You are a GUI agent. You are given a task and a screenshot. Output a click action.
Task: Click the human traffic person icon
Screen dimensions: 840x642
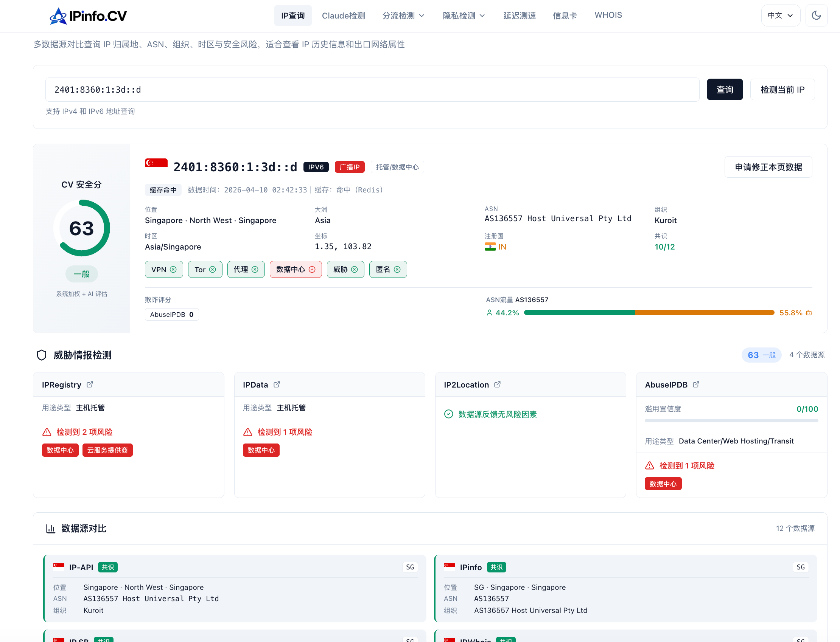(489, 313)
